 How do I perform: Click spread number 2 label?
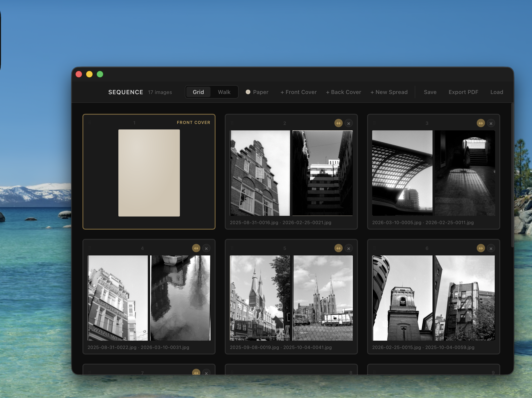284,123
